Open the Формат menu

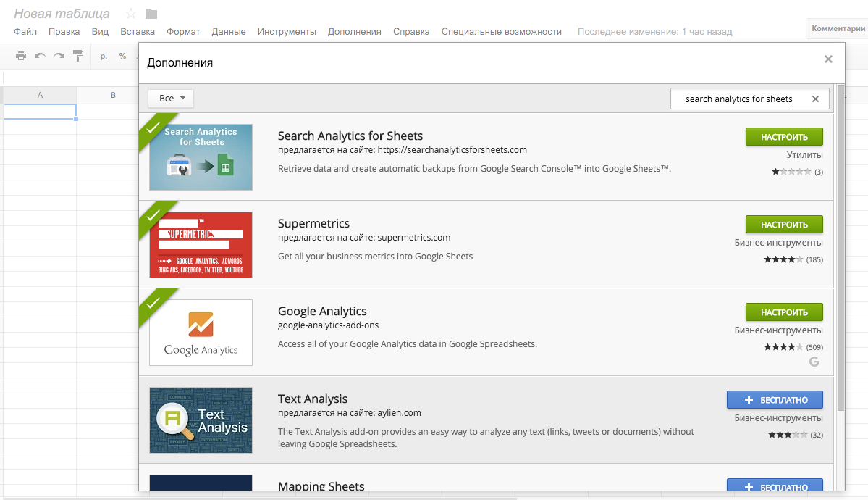(183, 32)
